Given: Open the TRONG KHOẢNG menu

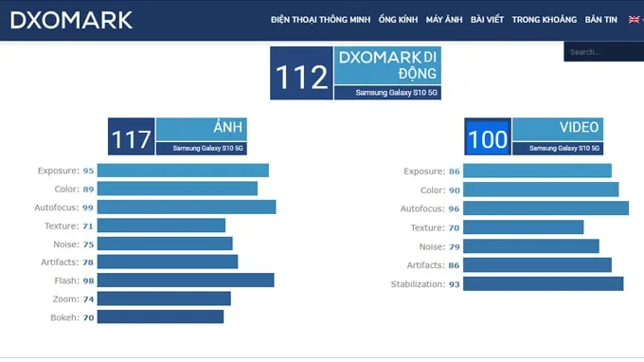Looking at the screenshot, I should coord(545,19).
